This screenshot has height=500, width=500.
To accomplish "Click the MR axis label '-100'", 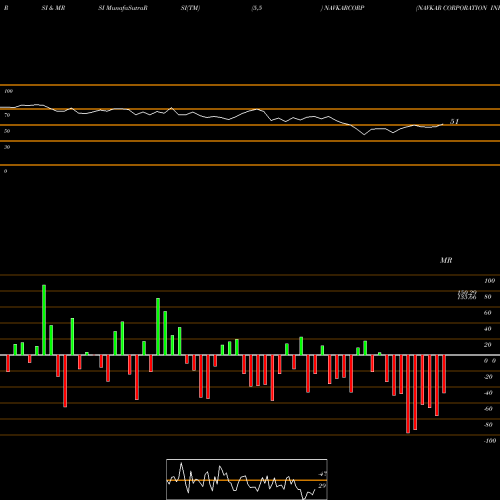I will (x=490, y=441).
